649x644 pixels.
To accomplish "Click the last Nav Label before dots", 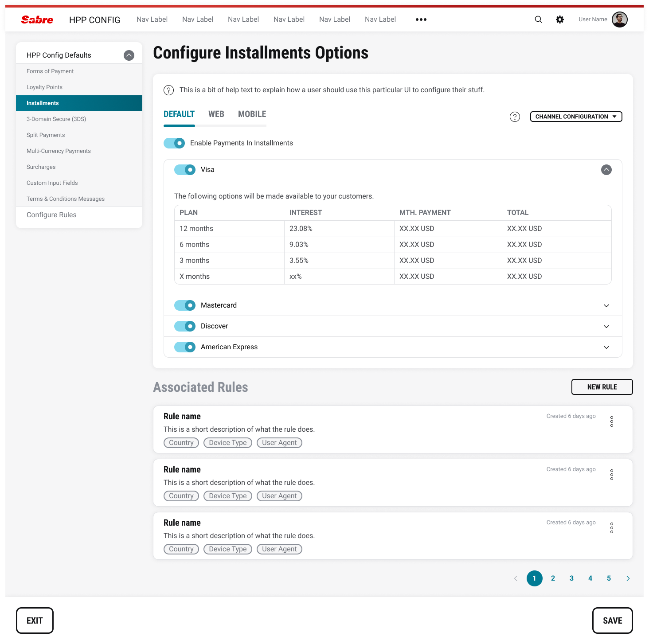I will [380, 20].
